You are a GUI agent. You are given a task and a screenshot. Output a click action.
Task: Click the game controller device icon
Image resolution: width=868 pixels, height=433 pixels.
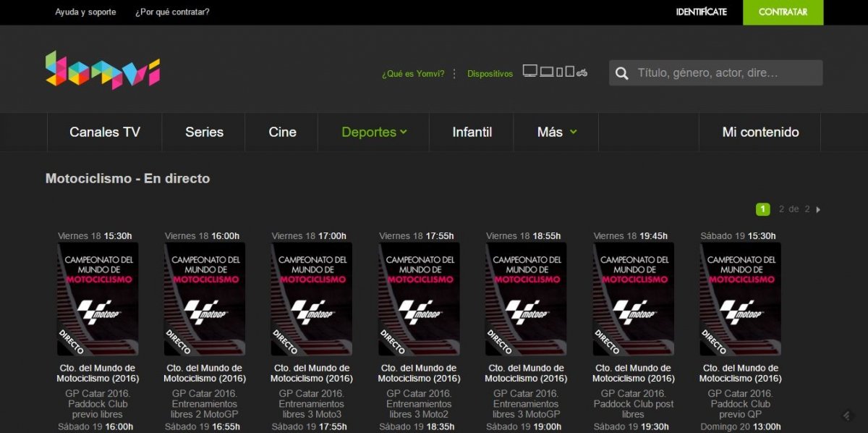coord(582,72)
